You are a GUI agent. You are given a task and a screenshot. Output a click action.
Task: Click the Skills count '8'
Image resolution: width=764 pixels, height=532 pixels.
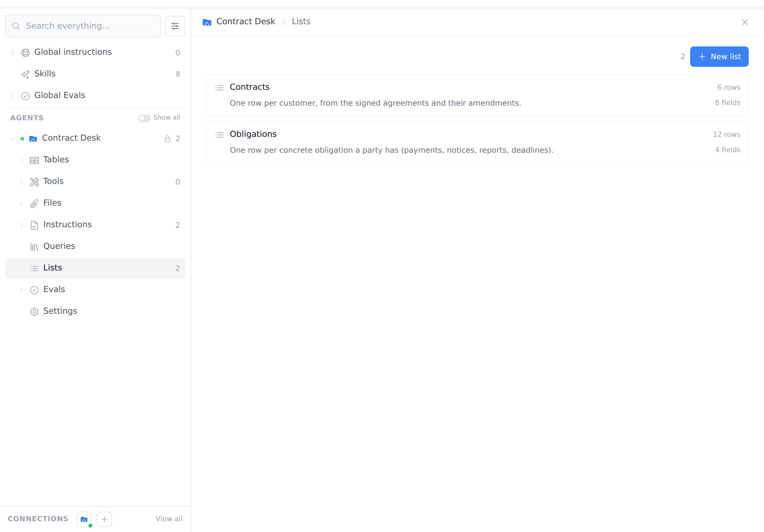coord(178,74)
